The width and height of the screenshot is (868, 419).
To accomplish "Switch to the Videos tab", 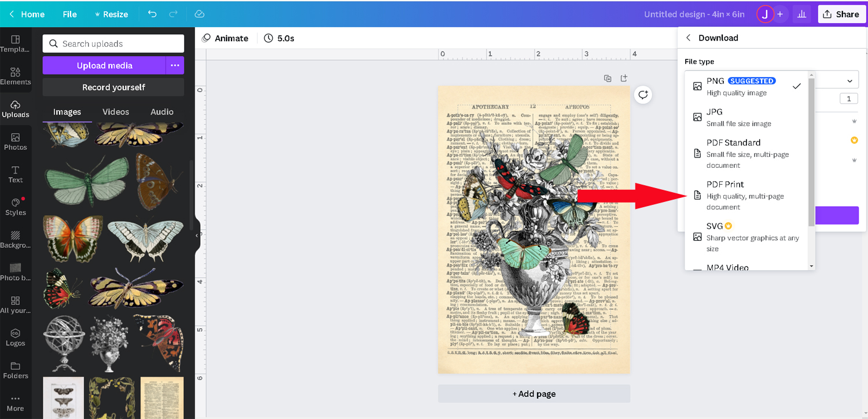I will tap(116, 112).
